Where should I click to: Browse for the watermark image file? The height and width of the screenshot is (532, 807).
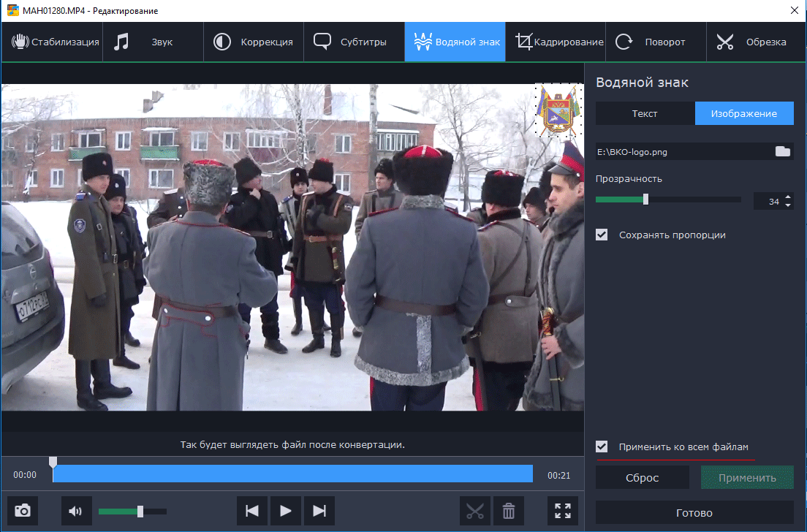point(783,151)
